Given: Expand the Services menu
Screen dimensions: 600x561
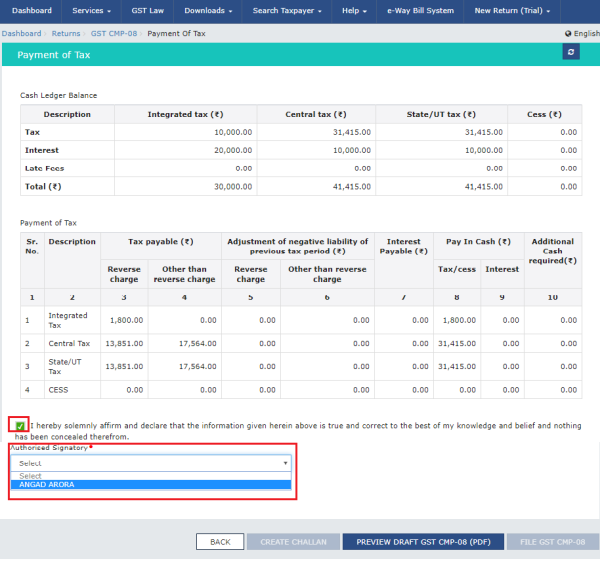Looking at the screenshot, I should (92, 11).
